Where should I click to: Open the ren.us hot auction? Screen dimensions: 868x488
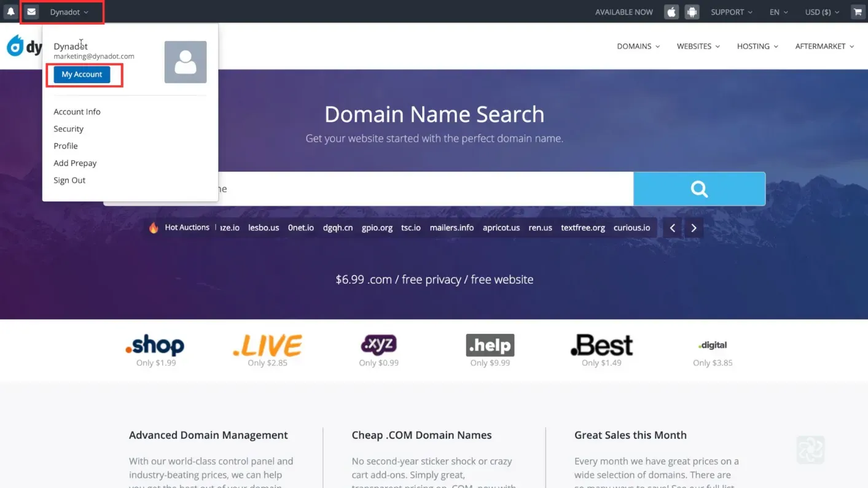541,228
